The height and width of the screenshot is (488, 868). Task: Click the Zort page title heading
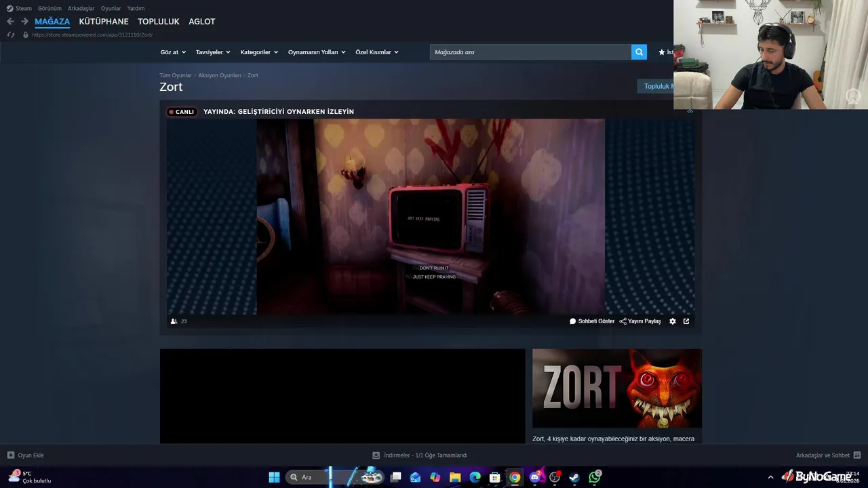click(171, 87)
